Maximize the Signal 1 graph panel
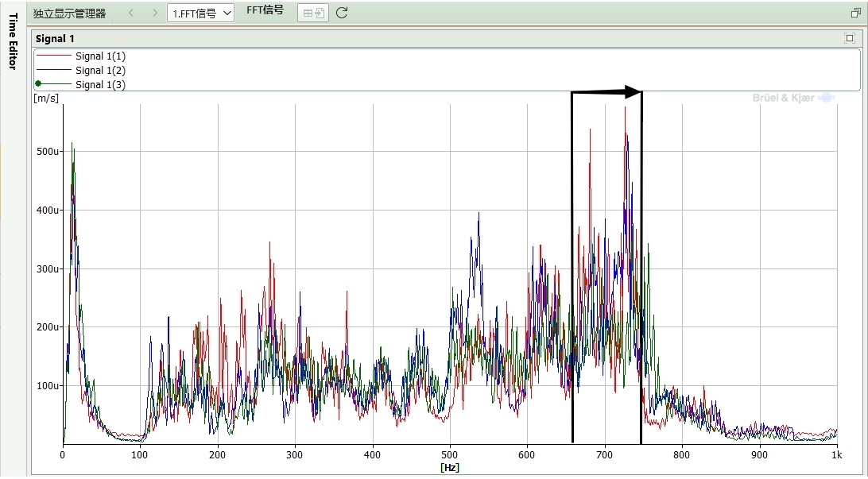Screen dimensions: 868x479 point(850,38)
